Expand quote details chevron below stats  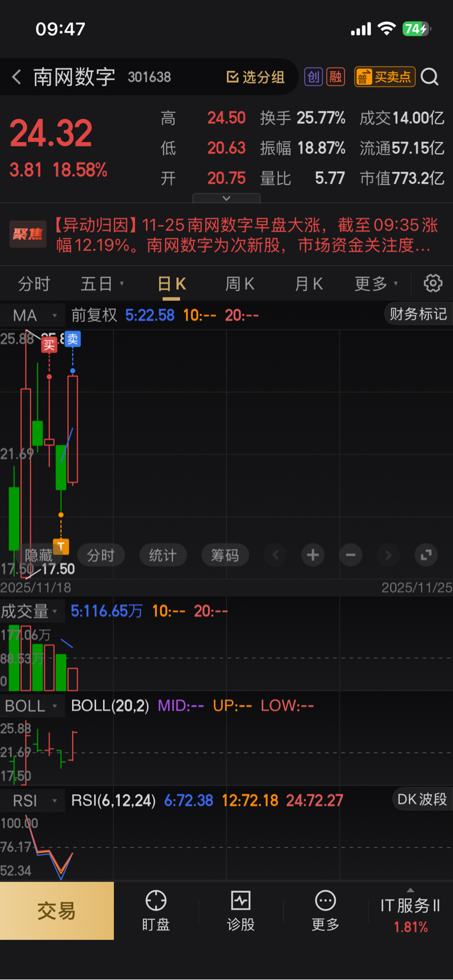(226, 198)
